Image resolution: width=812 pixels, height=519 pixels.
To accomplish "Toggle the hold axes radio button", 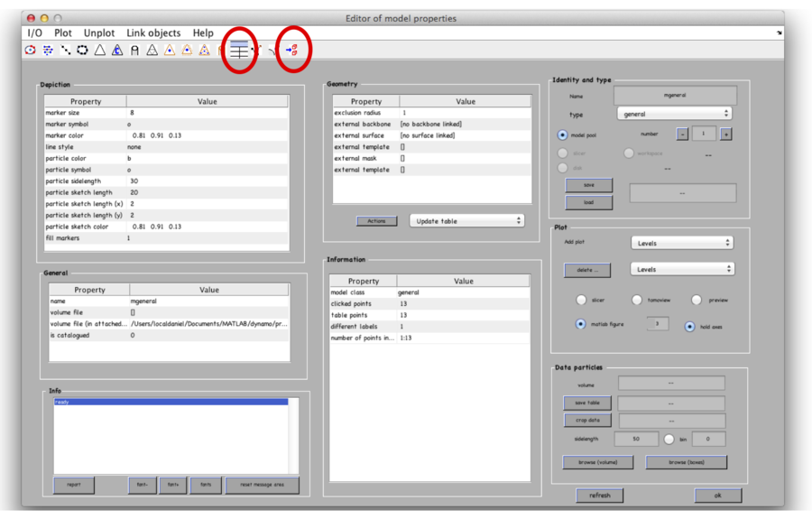I will [689, 326].
